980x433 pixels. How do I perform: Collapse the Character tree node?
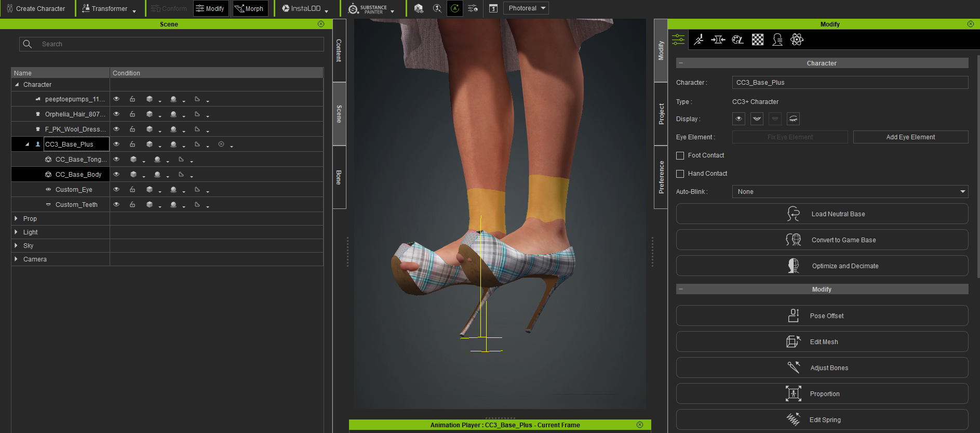pos(17,84)
